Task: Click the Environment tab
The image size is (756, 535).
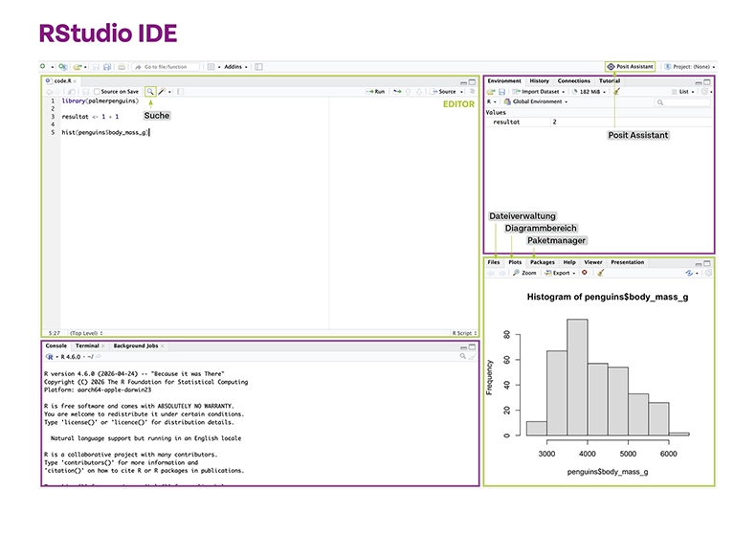Action: tap(504, 81)
